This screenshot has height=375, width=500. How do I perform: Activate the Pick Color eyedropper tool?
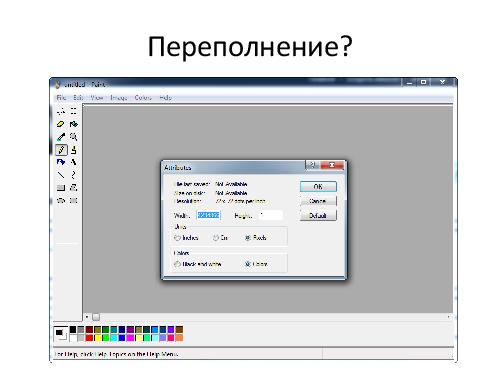tap(61, 137)
